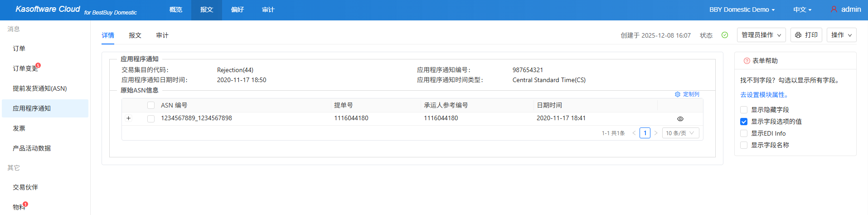This screenshot has width=868, height=215.
Task: Click the eye icon in the ASN row
Action: point(680,119)
